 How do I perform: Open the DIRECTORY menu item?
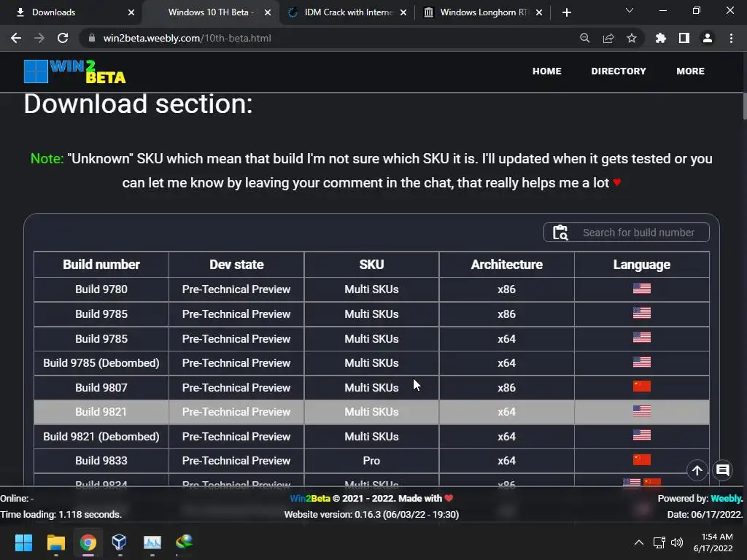tap(619, 71)
